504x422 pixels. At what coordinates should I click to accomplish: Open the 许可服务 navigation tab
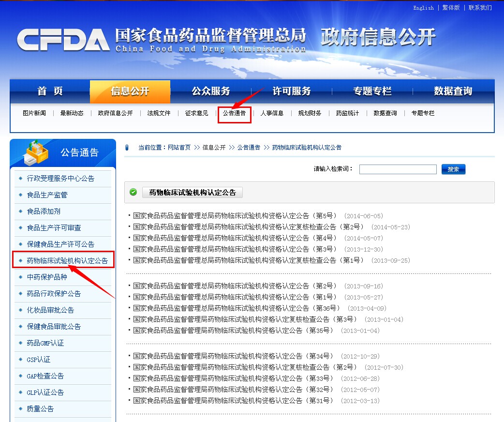pyautogui.click(x=291, y=91)
